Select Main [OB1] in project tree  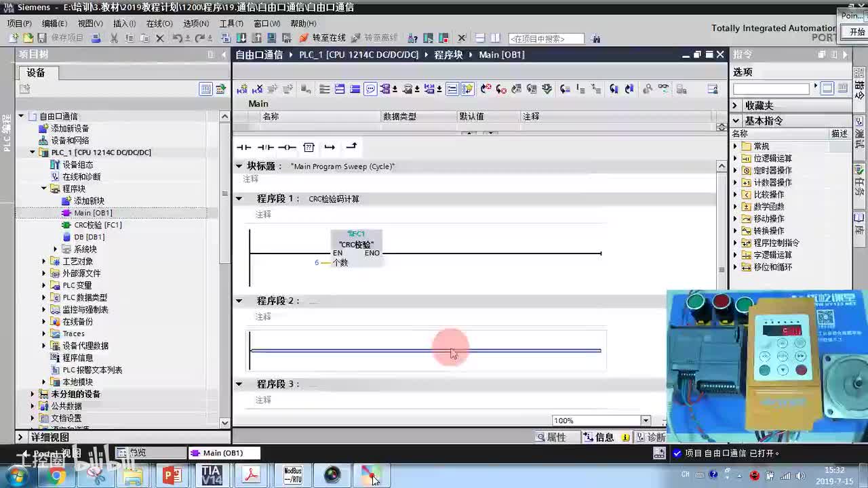(x=93, y=213)
